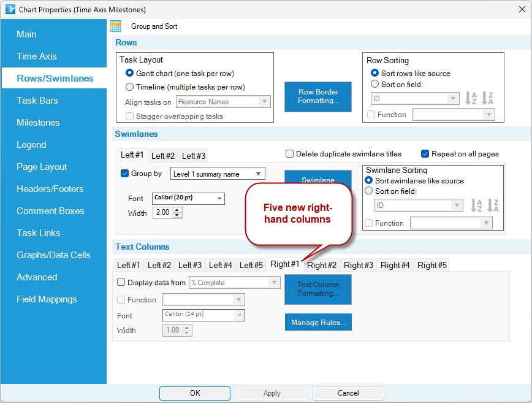Open the Task Bars section in sidebar
The image size is (532, 403).
click(x=37, y=101)
